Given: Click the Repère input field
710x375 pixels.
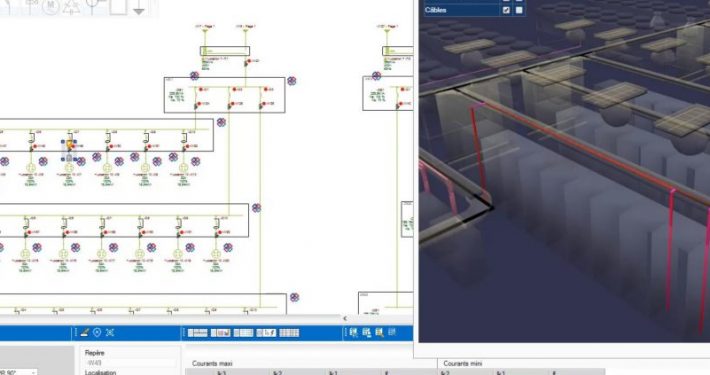Looking at the screenshot, I should [130, 362].
